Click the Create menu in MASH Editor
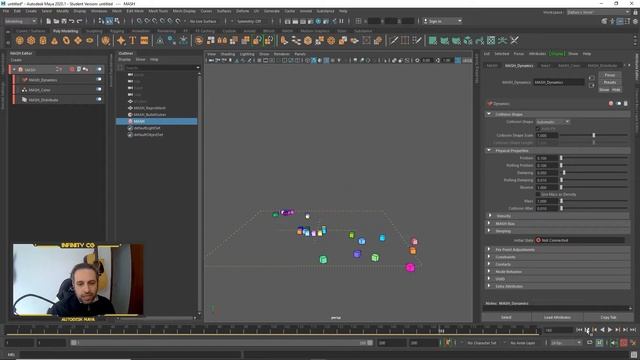The image size is (640, 360). click(16, 60)
